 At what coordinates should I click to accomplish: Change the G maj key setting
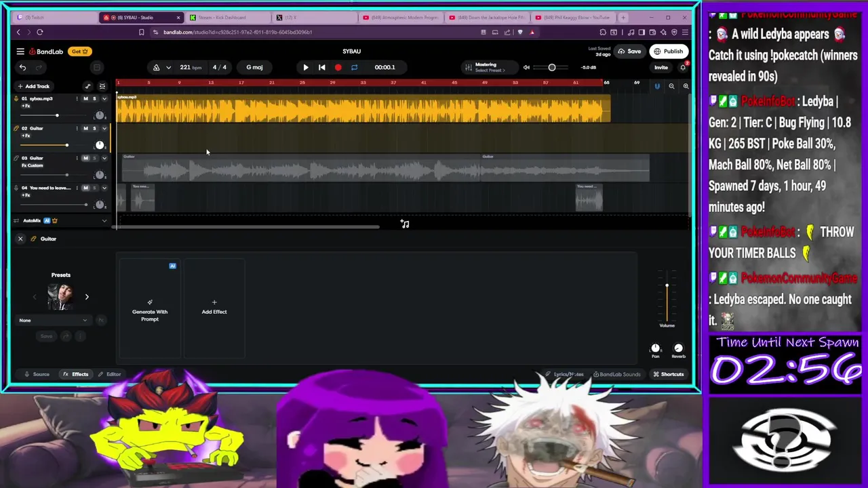(x=254, y=67)
